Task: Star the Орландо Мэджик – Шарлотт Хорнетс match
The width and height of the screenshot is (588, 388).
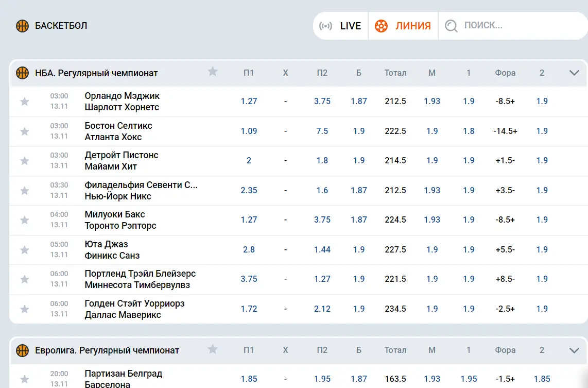Action: click(24, 102)
